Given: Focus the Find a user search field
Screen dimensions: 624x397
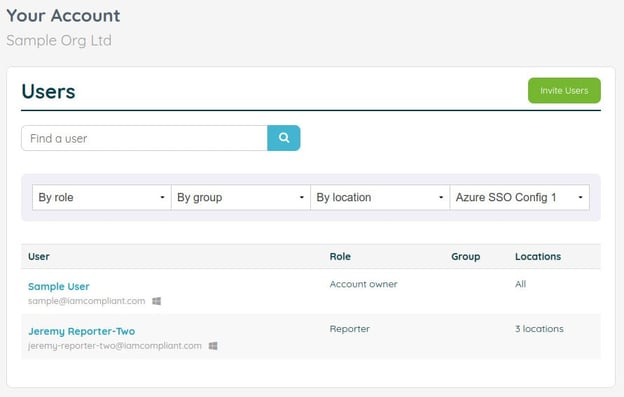Looking at the screenshot, I should tap(144, 138).
